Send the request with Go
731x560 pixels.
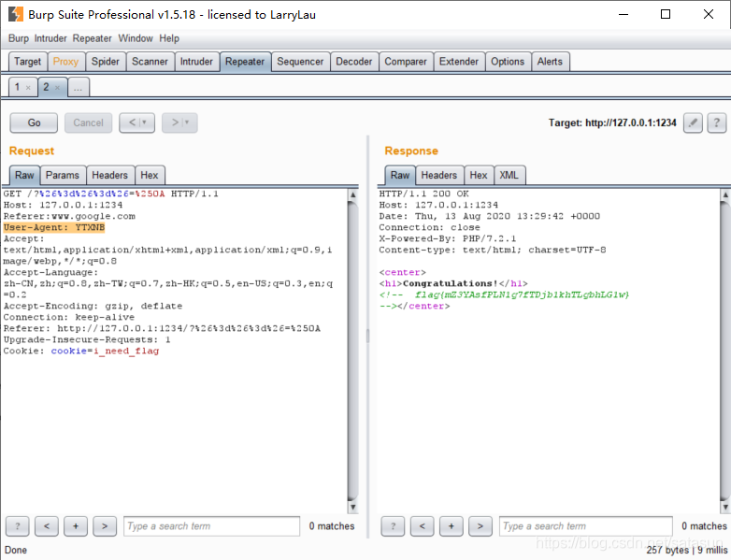(x=34, y=123)
